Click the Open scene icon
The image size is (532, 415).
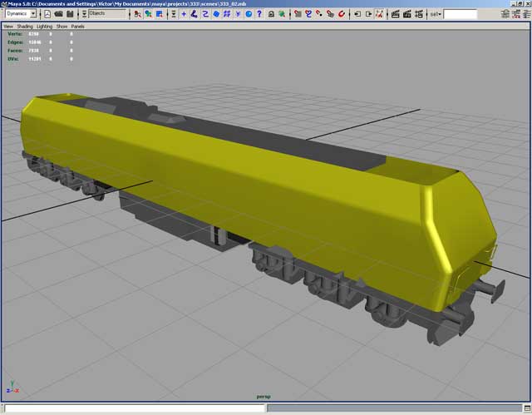[59, 14]
